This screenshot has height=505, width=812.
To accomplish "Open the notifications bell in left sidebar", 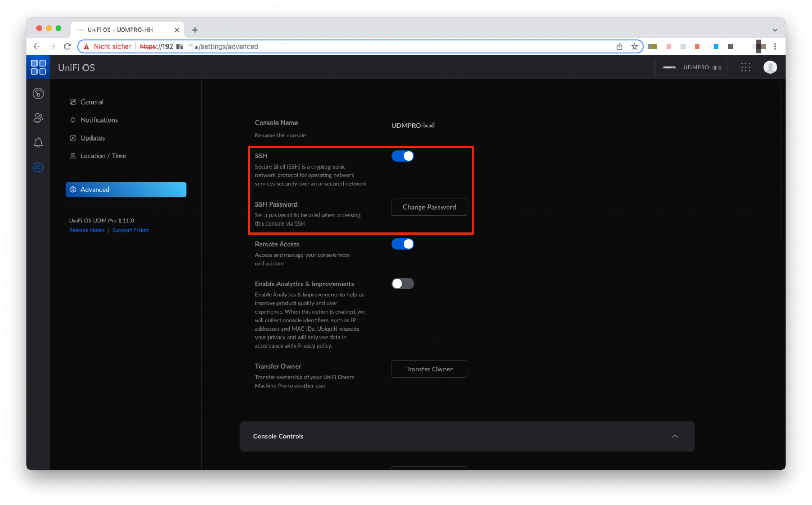I will pos(38,143).
